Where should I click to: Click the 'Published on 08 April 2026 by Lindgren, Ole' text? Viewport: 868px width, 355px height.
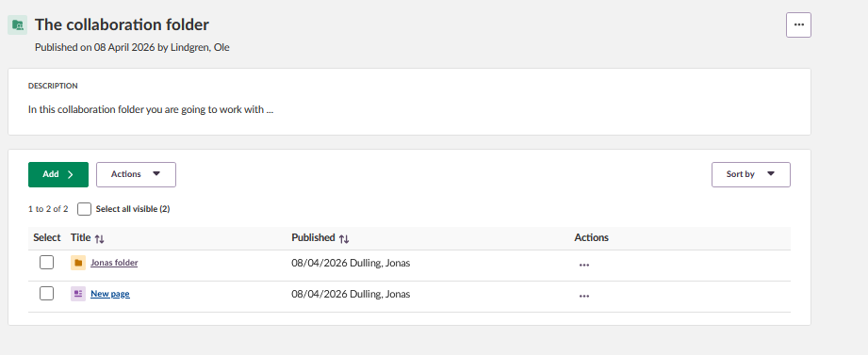[x=132, y=48]
